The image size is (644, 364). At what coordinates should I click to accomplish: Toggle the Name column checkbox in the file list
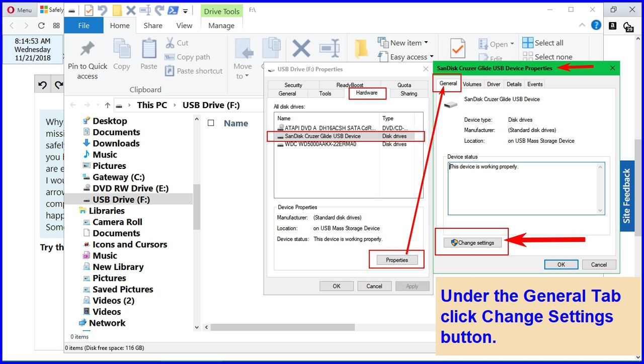[211, 123]
